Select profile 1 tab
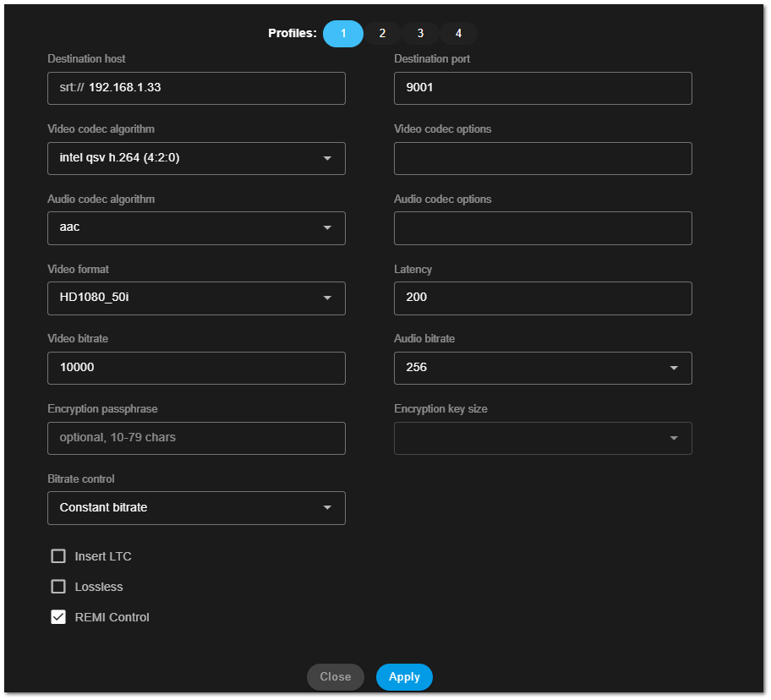 point(342,34)
